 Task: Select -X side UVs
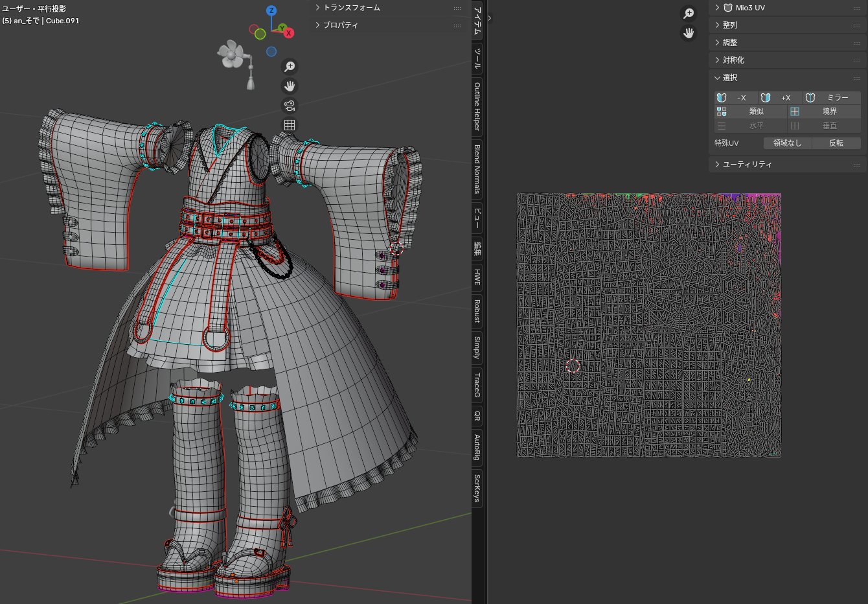point(736,98)
